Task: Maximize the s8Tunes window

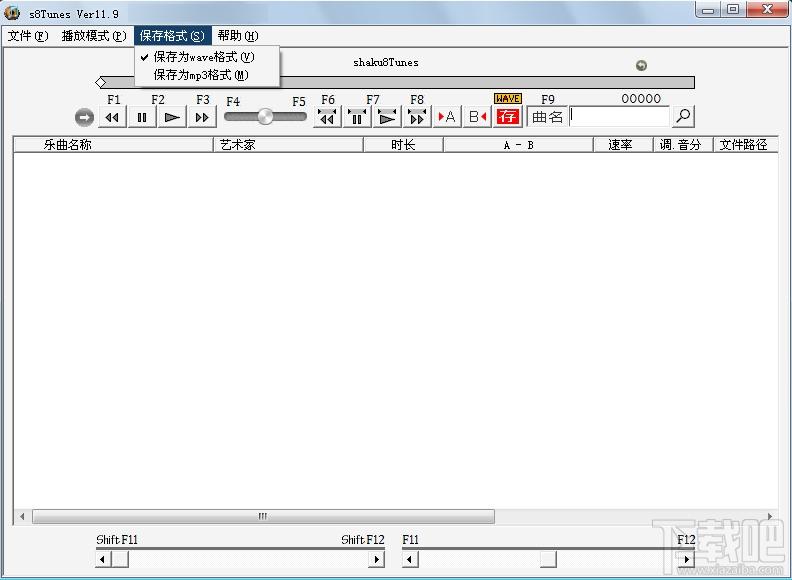Action: coord(733,10)
